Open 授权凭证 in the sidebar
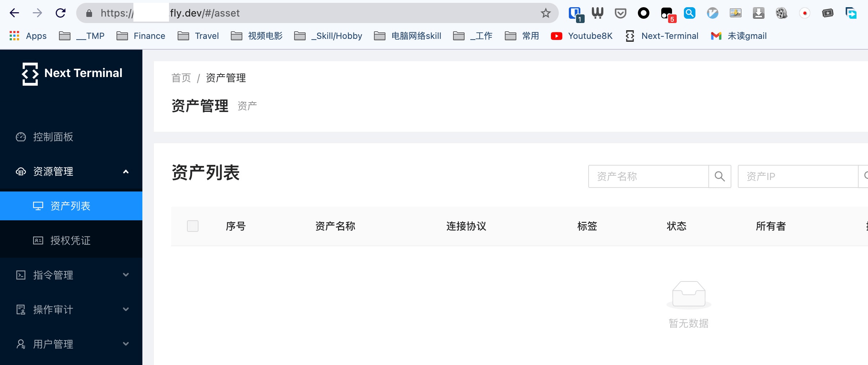 (x=71, y=240)
